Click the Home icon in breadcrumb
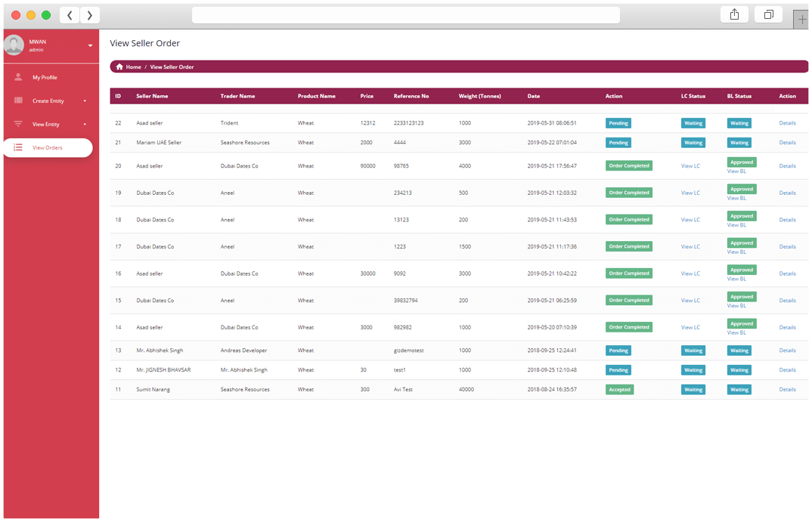Image resolution: width=812 pixels, height=522 pixels. click(x=119, y=67)
